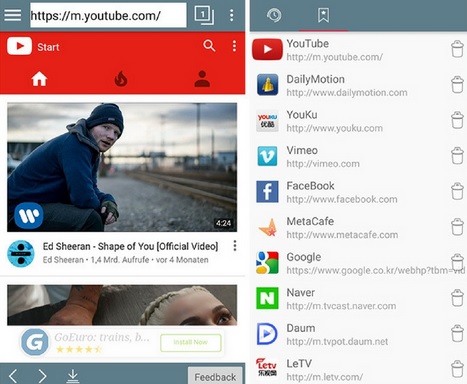Open options for Shape of You video
Screen dimensions: 467x384
pyautogui.click(x=235, y=246)
